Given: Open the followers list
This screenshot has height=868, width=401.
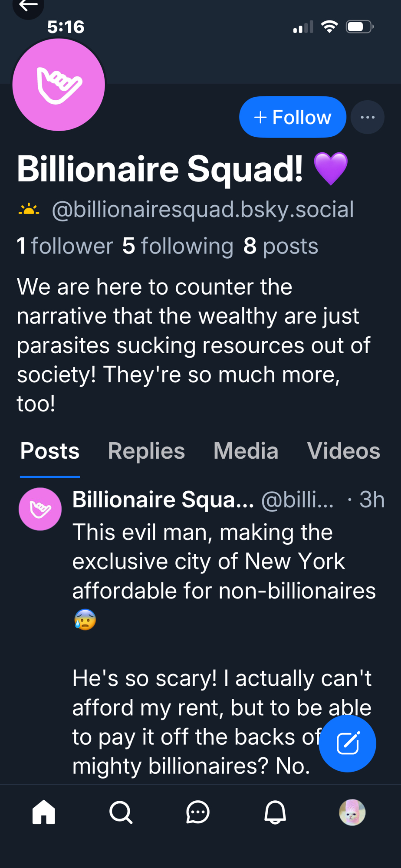Looking at the screenshot, I should [65, 246].
